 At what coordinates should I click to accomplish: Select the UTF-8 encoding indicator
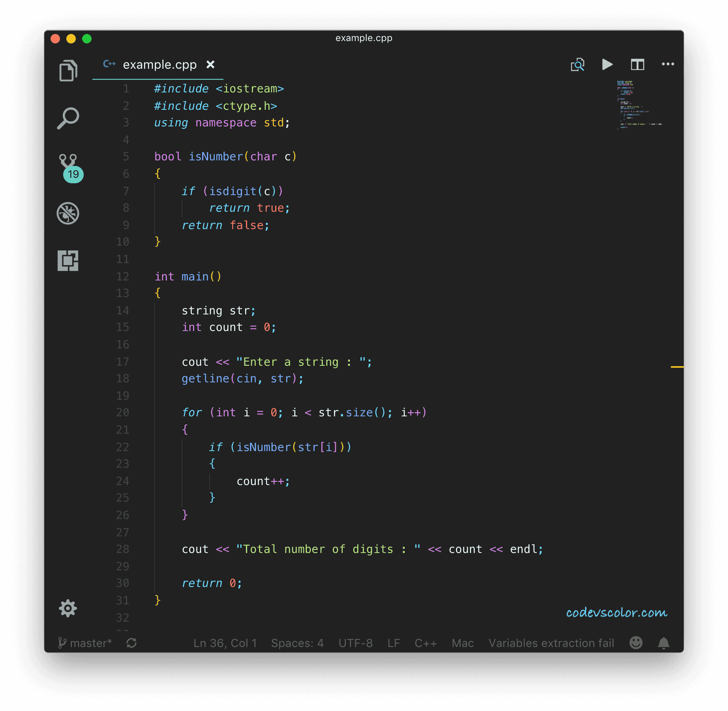(x=355, y=643)
